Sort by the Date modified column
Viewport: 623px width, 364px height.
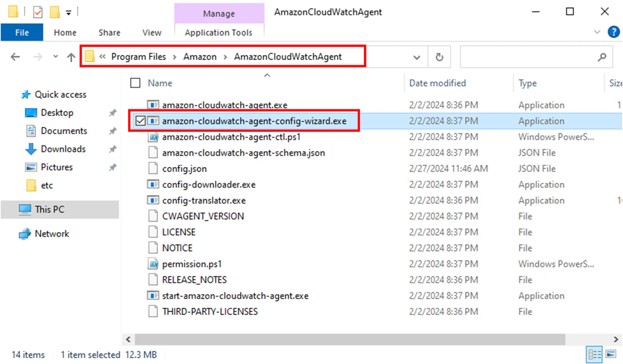coord(437,83)
